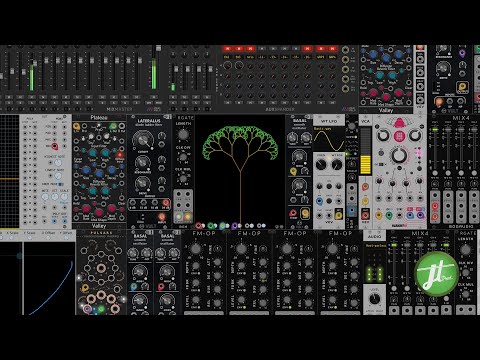Screen dimensions: 480x360
Task: Click the large knob on the top-right Lateralus
Action: tap(443, 68)
